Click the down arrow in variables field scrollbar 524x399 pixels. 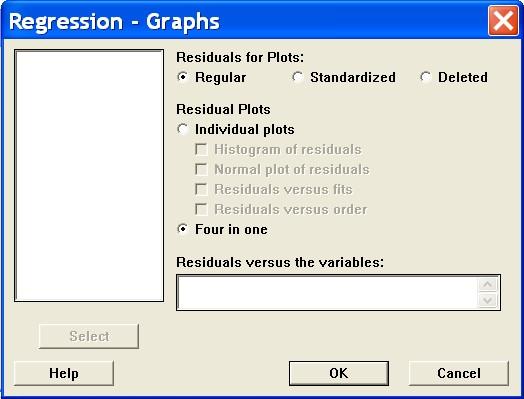(x=488, y=300)
